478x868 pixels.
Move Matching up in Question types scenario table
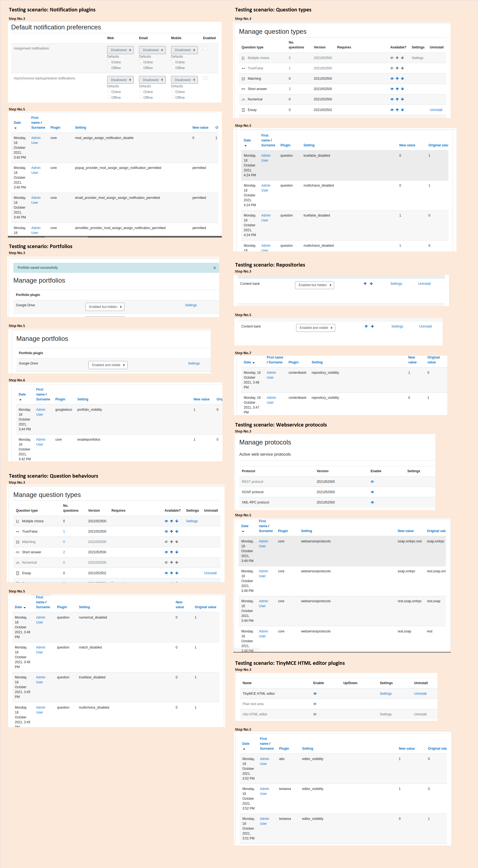click(397, 79)
